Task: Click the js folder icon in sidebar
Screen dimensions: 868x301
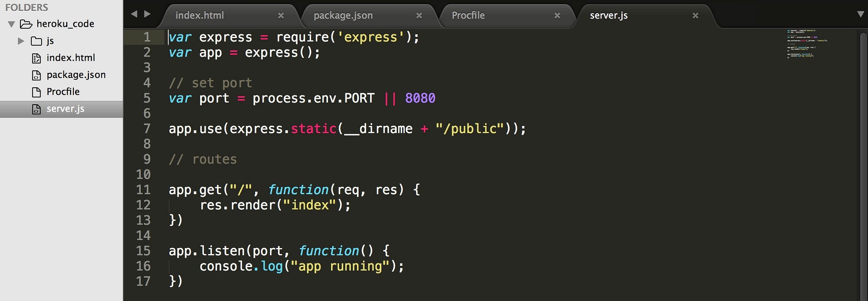Action: 36,41
